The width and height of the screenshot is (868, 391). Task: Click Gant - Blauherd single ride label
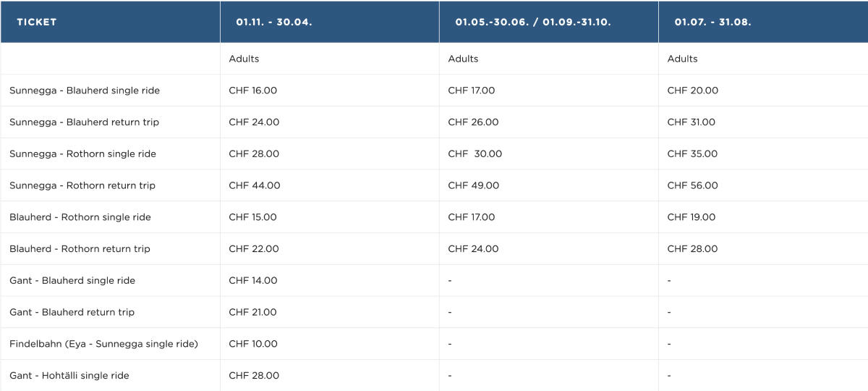[72, 280]
